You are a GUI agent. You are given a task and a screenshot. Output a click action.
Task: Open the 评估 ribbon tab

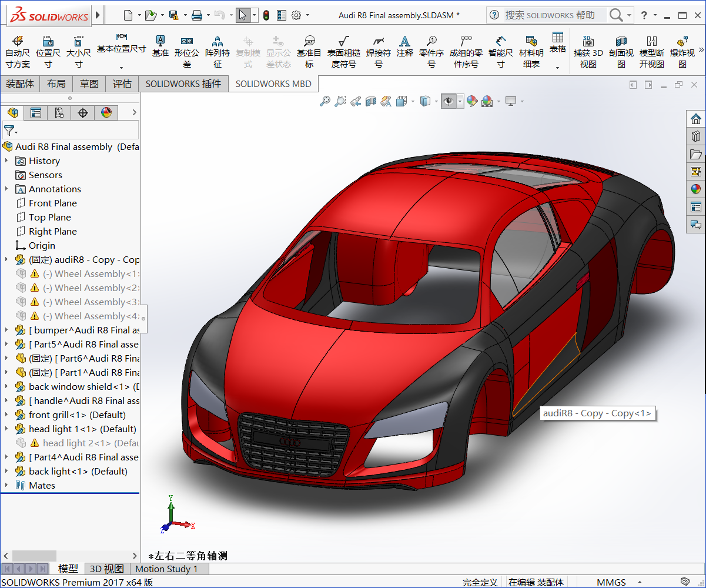point(122,83)
